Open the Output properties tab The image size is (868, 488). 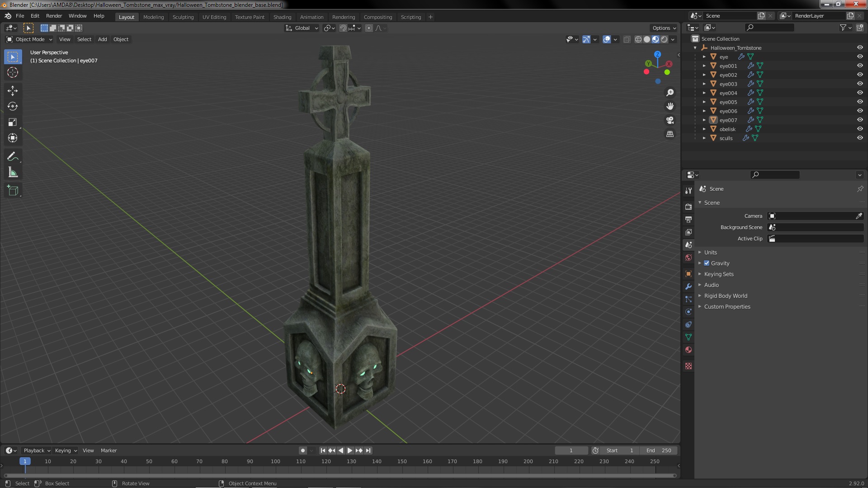[x=689, y=219]
